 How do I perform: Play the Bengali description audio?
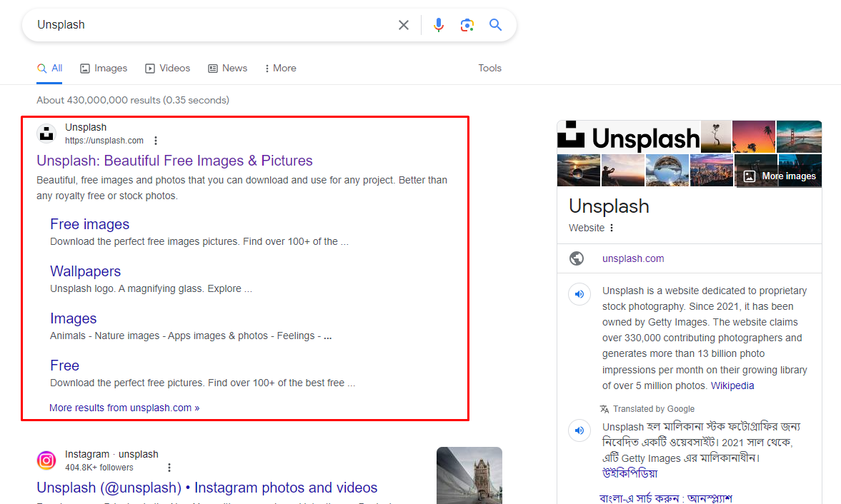click(579, 430)
